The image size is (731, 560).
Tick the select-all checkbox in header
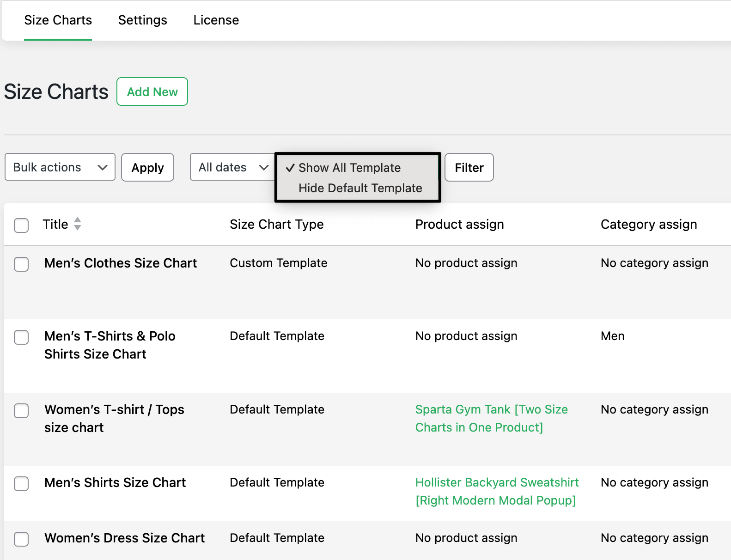tap(21, 225)
